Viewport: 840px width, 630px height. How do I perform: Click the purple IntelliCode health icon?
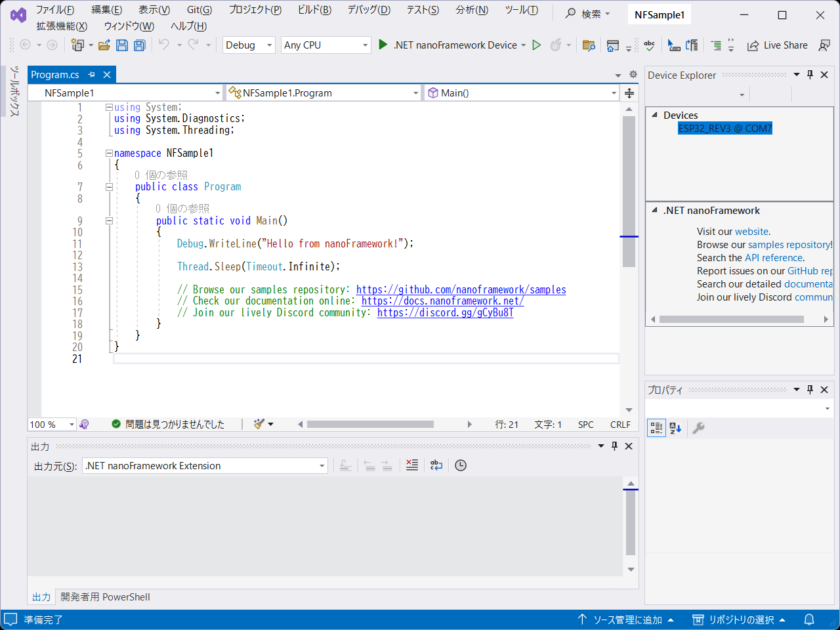[x=84, y=425]
